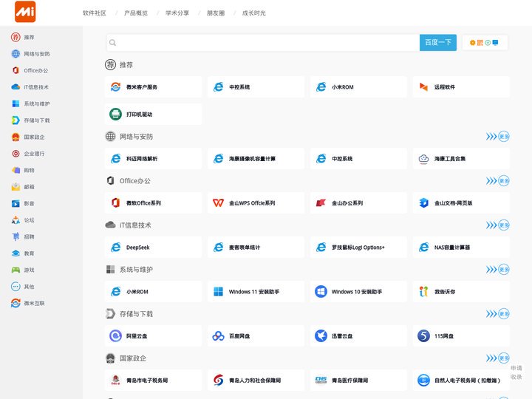Open the 微米客户服务 card
The image size is (532, 399).
[154, 87]
